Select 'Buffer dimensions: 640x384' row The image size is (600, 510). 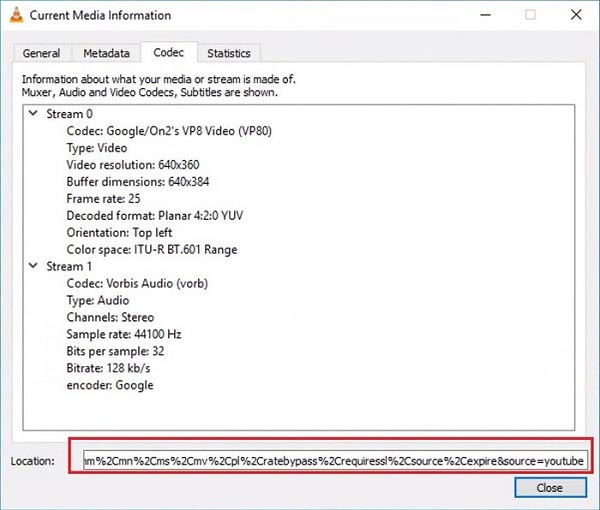click(138, 182)
